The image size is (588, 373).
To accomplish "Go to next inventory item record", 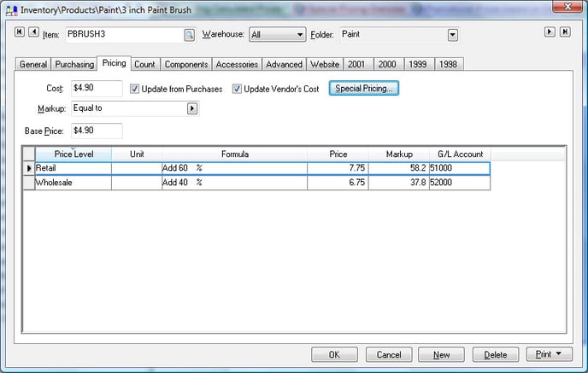I will [x=550, y=32].
